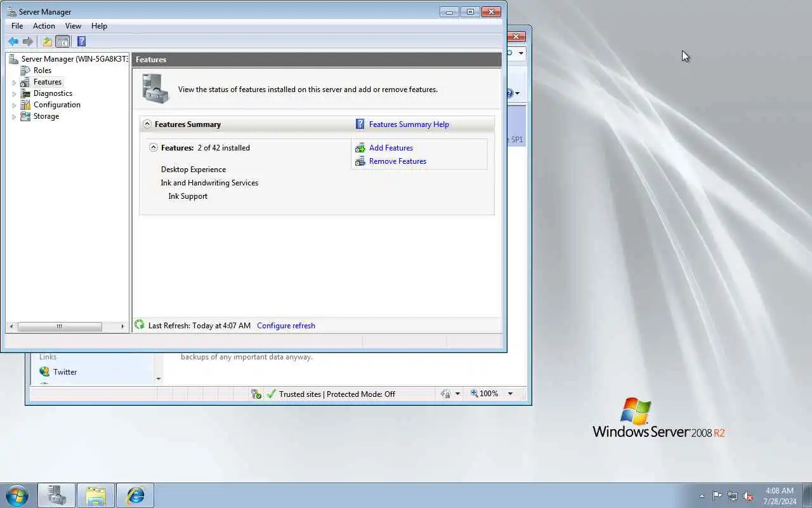Click the green check Trusted sites icon
Screen dimensions: 812x508
[271, 394]
